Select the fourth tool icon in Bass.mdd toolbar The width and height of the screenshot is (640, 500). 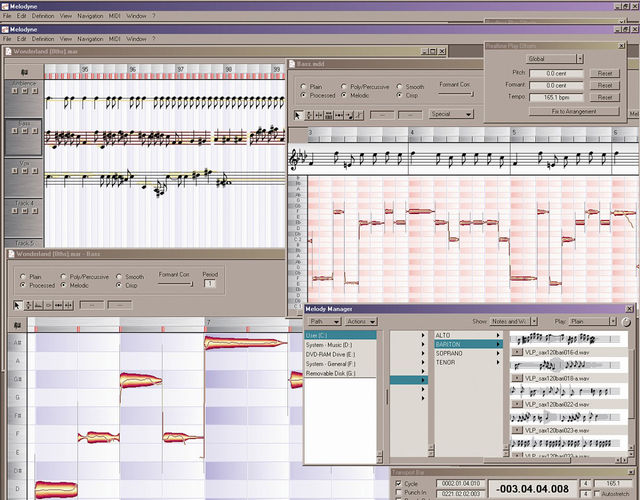[x=329, y=115]
